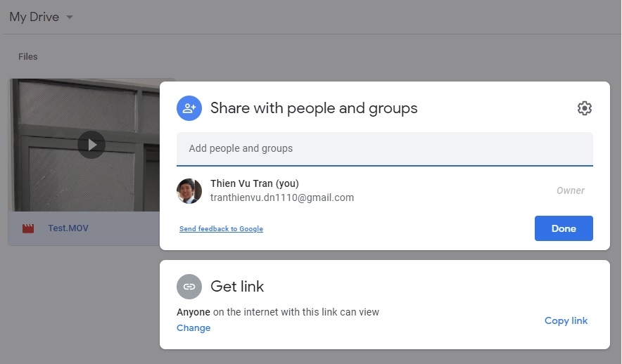622x364 pixels.
Task: Click the Get link heading
Action: click(x=237, y=287)
